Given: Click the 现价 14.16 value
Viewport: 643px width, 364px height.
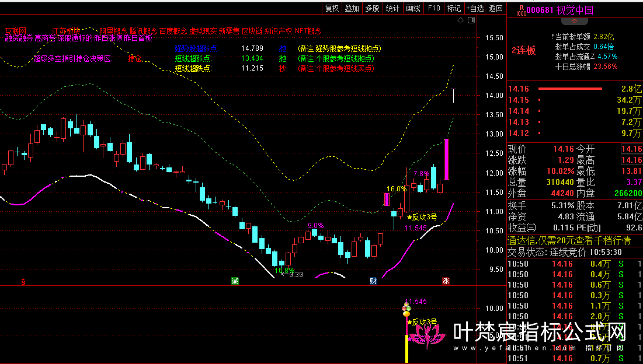Looking at the screenshot, I should (x=564, y=149).
